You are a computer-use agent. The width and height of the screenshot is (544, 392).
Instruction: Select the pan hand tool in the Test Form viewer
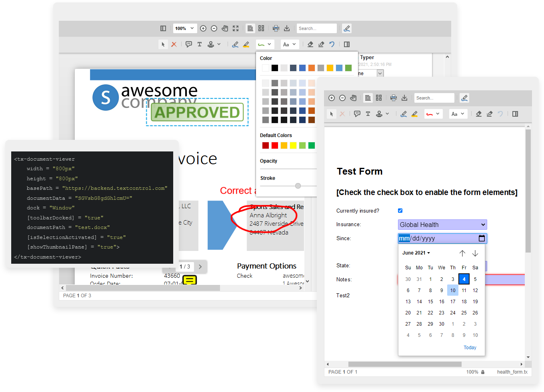coord(353,98)
